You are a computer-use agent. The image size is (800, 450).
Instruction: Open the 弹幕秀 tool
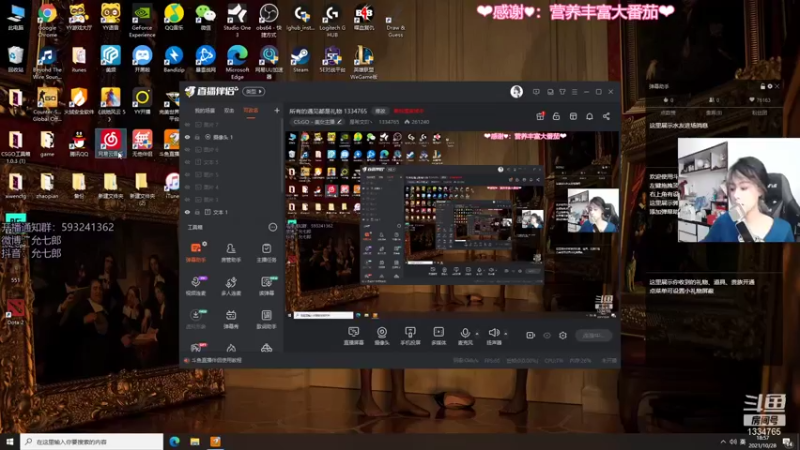(x=231, y=319)
